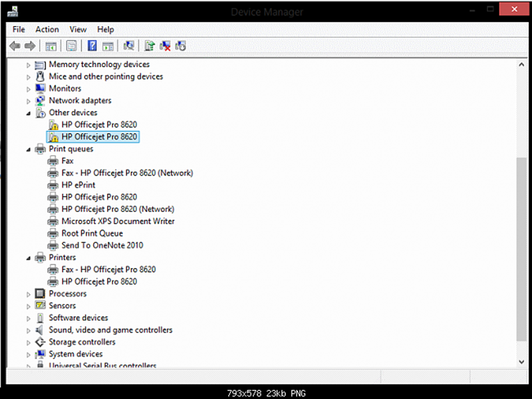Click the Uninstall device toolbar icon
The width and height of the screenshot is (532, 399).
[x=165, y=46]
